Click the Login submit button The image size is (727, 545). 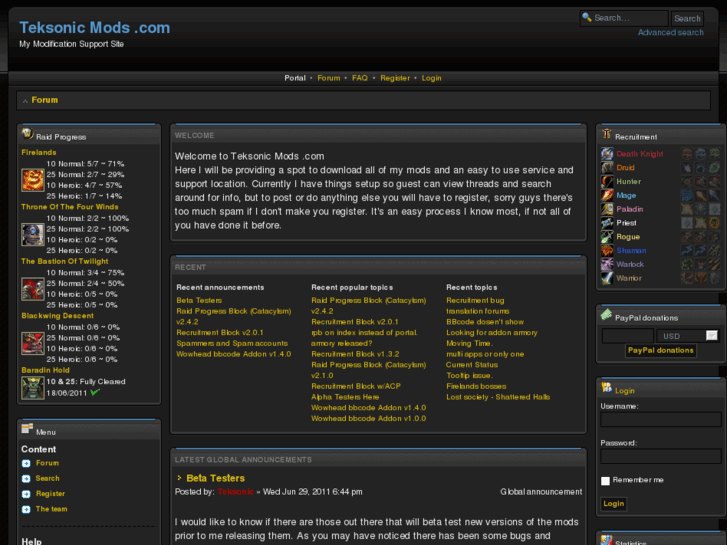613,504
